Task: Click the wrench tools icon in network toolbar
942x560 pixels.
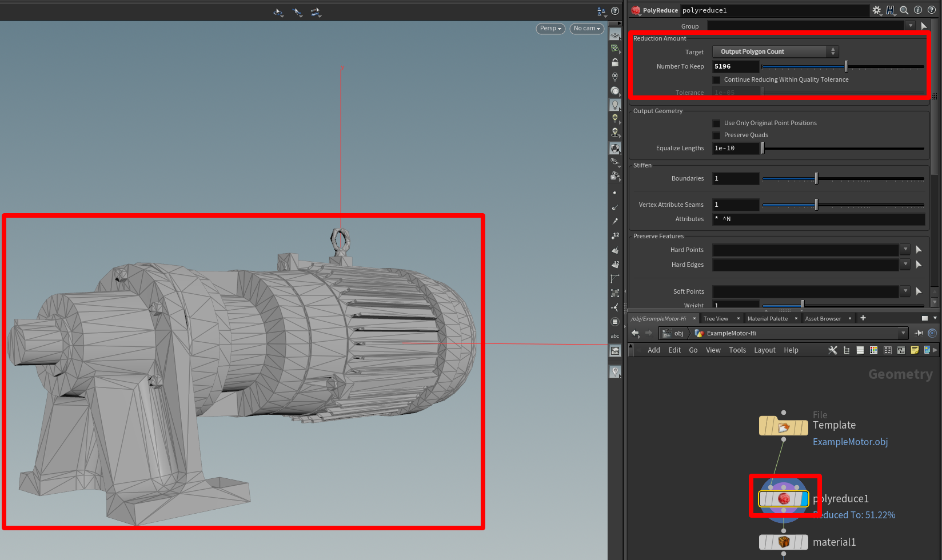Action: coord(832,350)
